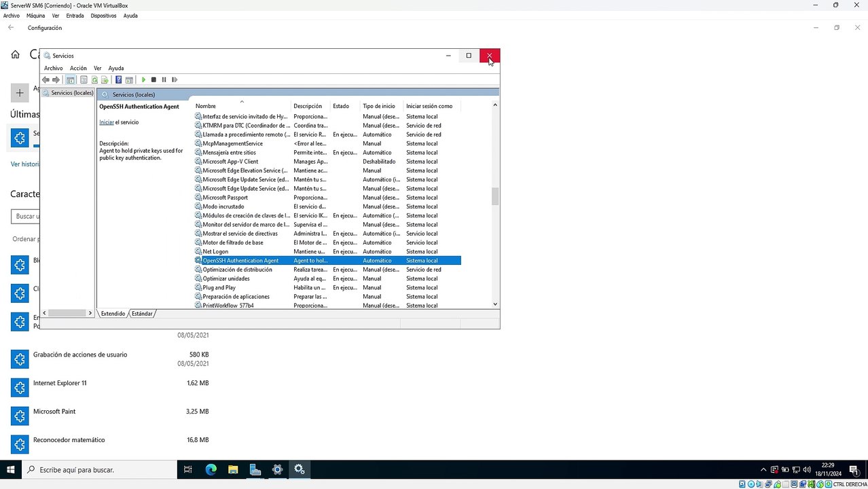Image resolution: width=868 pixels, height=489 pixels.
Task: Select the Microsoft Passport service
Action: 327,198
